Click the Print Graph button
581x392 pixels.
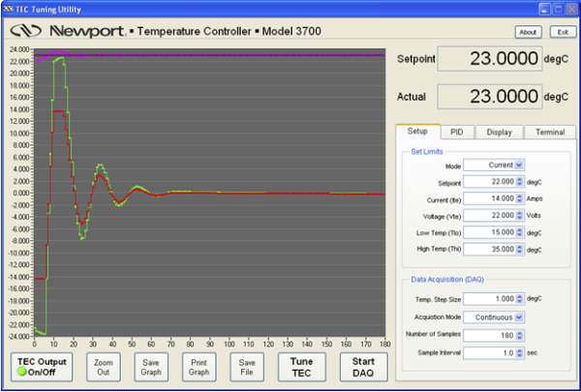point(199,366)
